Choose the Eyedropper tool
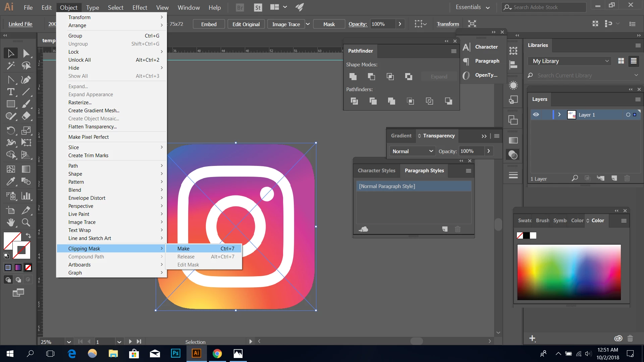The width and height of the screenshot is (644, 362). [x=11, y=181]
